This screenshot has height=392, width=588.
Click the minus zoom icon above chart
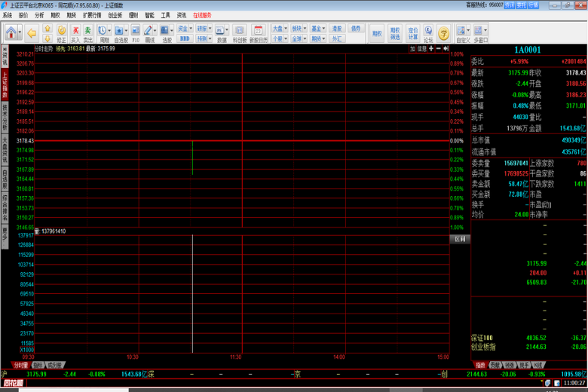click(439, 49)
